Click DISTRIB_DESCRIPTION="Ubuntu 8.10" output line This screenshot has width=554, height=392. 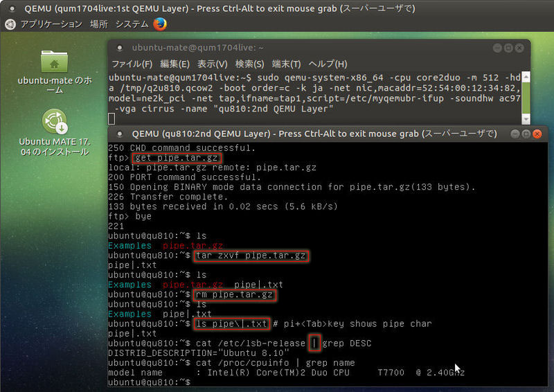199,353
